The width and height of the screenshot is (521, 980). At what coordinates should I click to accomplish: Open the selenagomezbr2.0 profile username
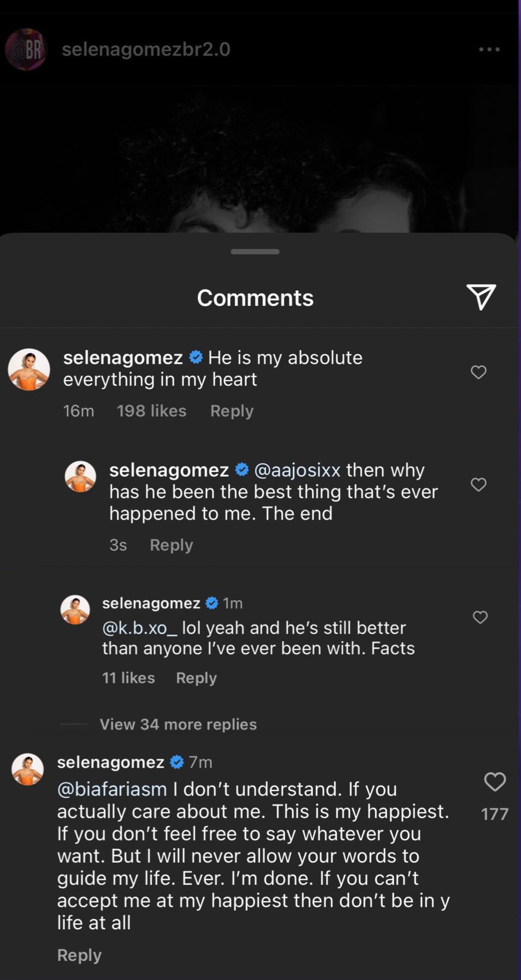click(146, 49)
